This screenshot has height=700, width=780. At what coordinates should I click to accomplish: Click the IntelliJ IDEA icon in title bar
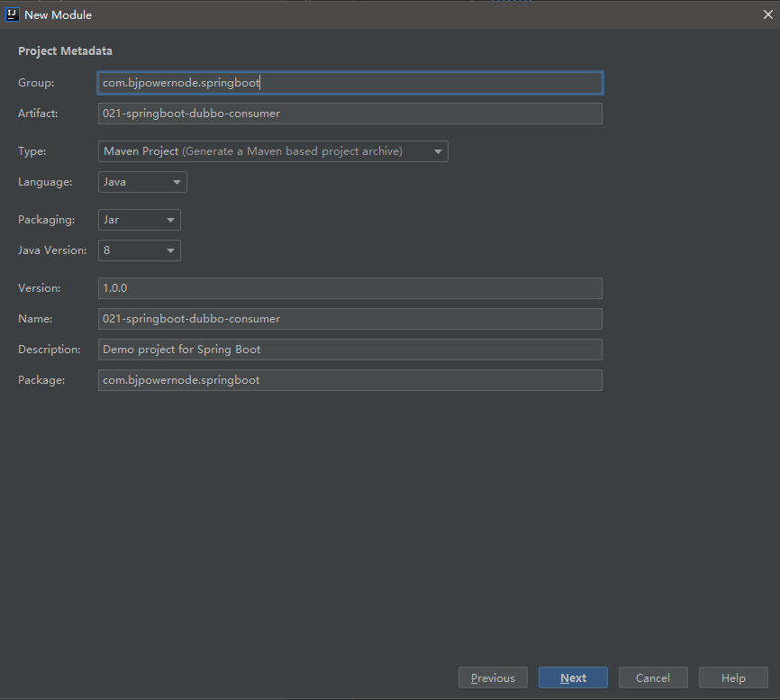(x=13, y=14)
